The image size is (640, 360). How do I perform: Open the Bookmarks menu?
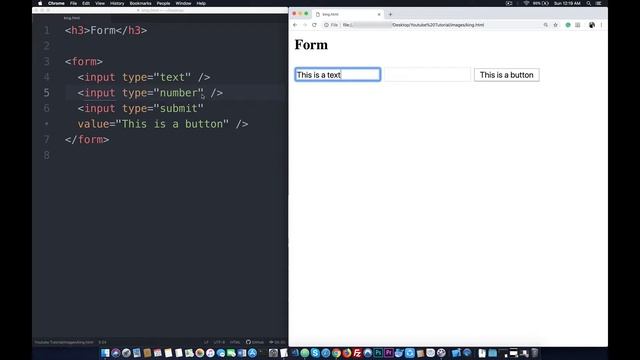click(140, 3)
